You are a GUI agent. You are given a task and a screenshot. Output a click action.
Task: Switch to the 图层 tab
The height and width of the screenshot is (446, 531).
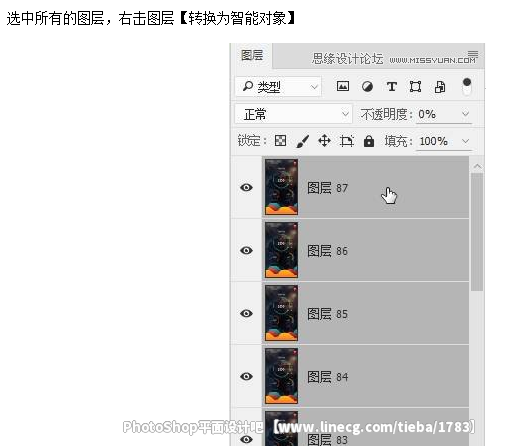pos(252,55)
